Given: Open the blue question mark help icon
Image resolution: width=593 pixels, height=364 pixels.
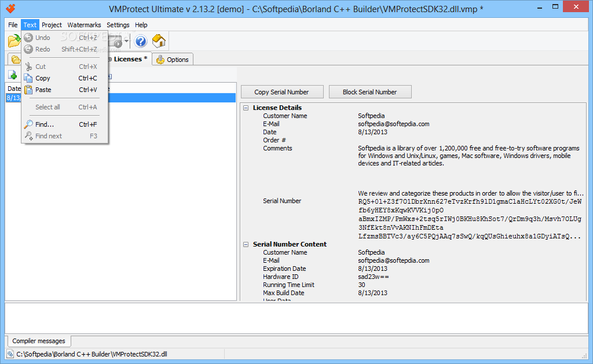Looking at the screenshot, I should click(141, 41).
